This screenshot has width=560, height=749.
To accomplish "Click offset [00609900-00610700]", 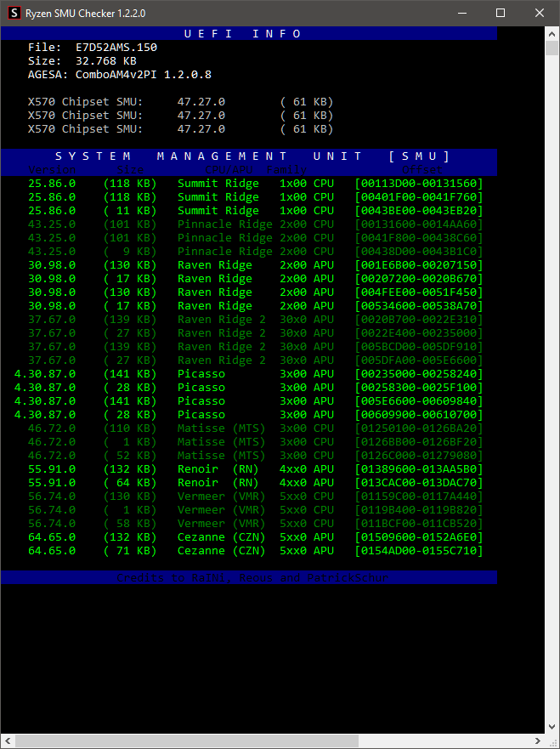I will (419, 415).
